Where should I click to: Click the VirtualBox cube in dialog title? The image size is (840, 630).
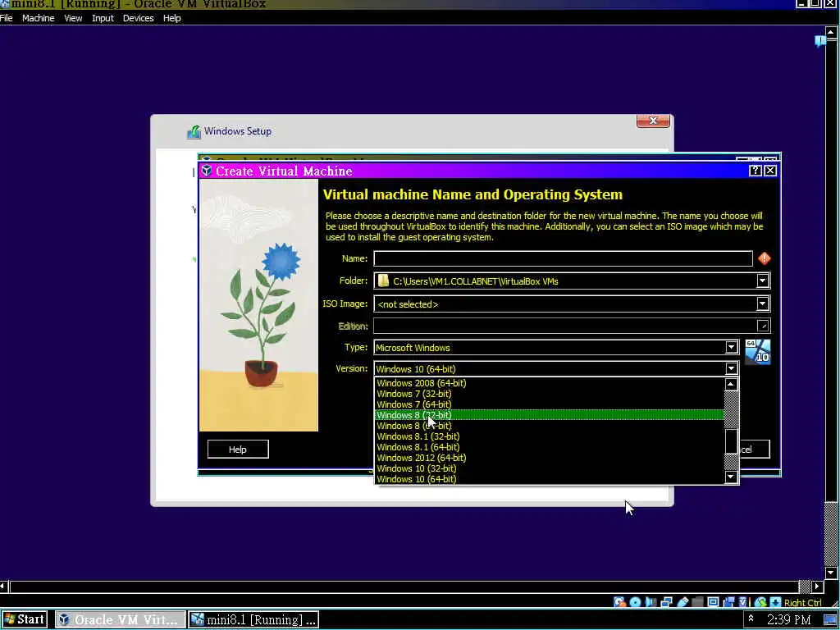(207, 171)
